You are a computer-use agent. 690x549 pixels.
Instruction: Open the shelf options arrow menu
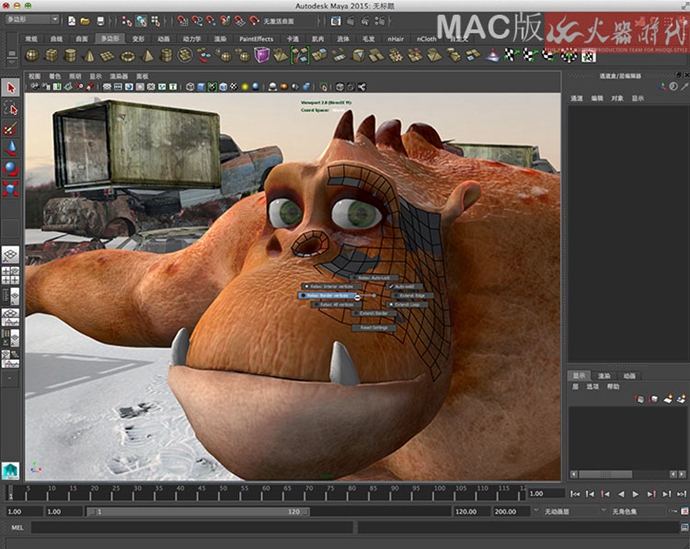coord(12,63)
